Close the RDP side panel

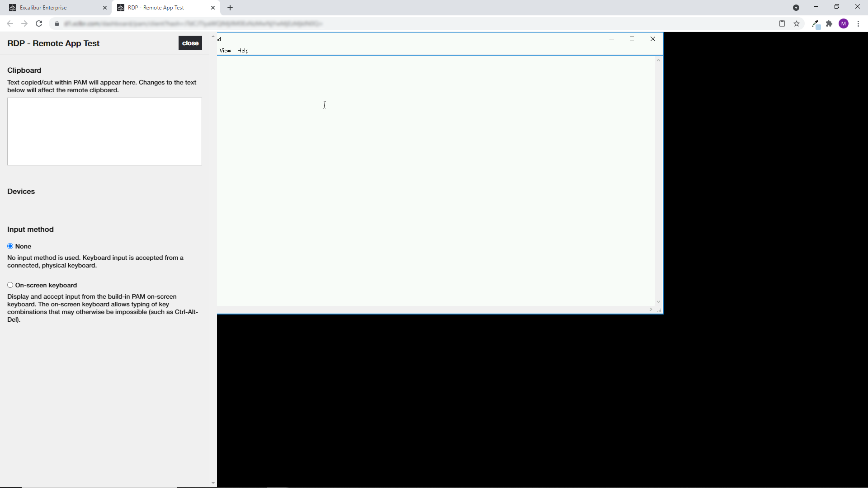[x=190, y=43]
